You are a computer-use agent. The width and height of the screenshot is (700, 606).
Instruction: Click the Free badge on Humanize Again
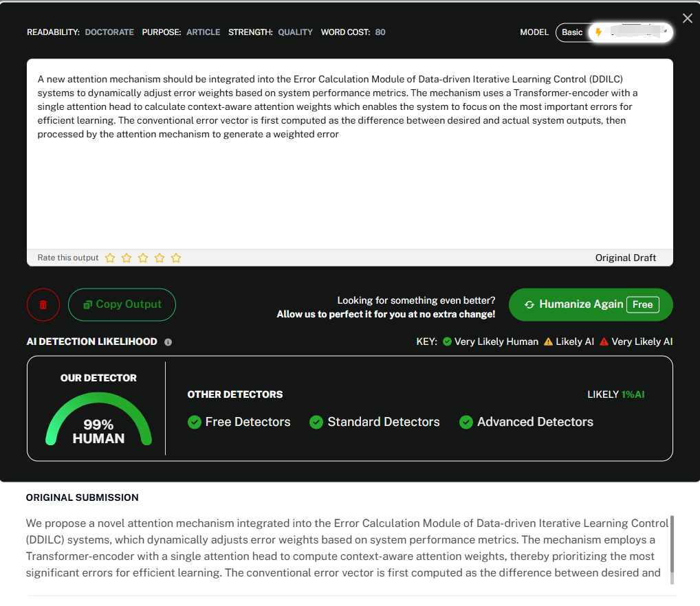click(642, 304)
